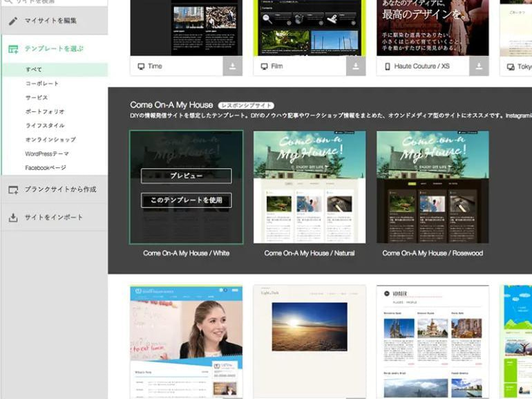Open the サービス category

[x=37, y=98]
